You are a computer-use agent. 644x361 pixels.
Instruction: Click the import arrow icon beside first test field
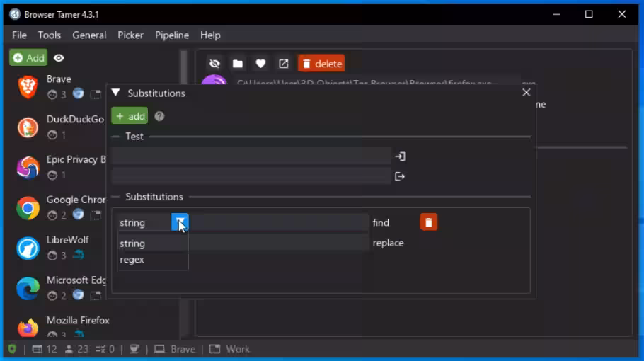pyautogui.click(x=400, y=156)
